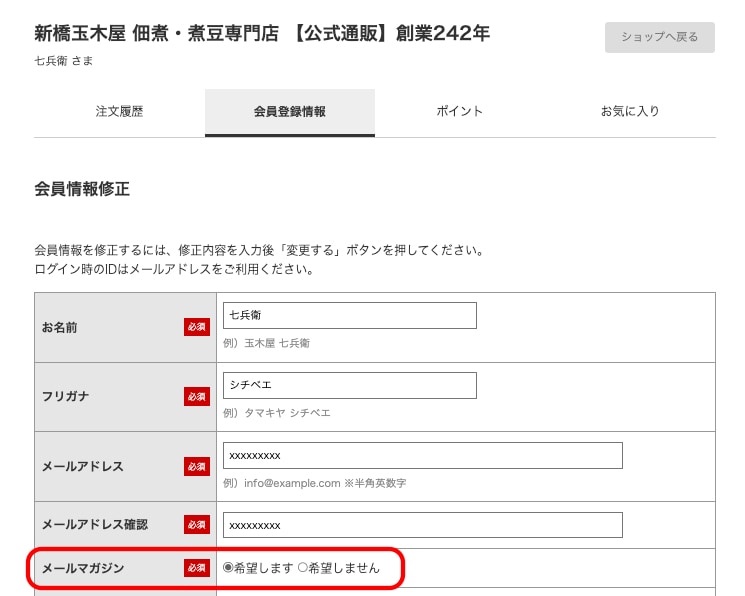Click the 必須 badge beside お名前
Screen dimensions: 745x596
coord(197,327)
